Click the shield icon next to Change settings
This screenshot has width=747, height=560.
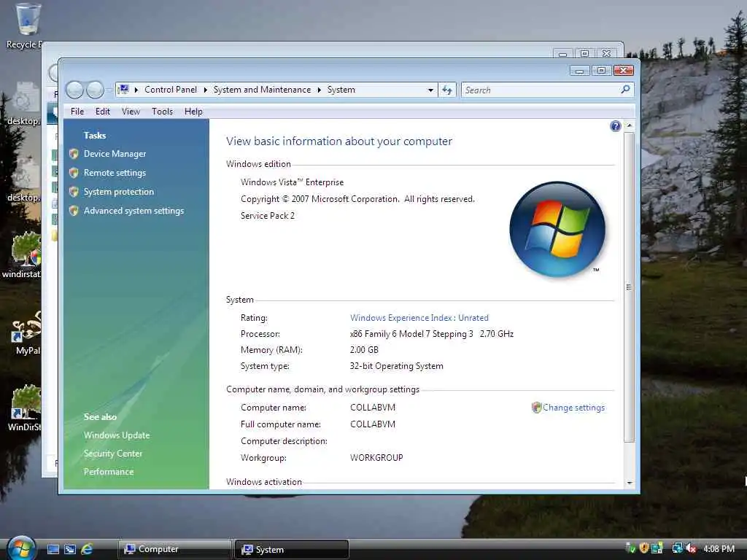coord(536,408)
